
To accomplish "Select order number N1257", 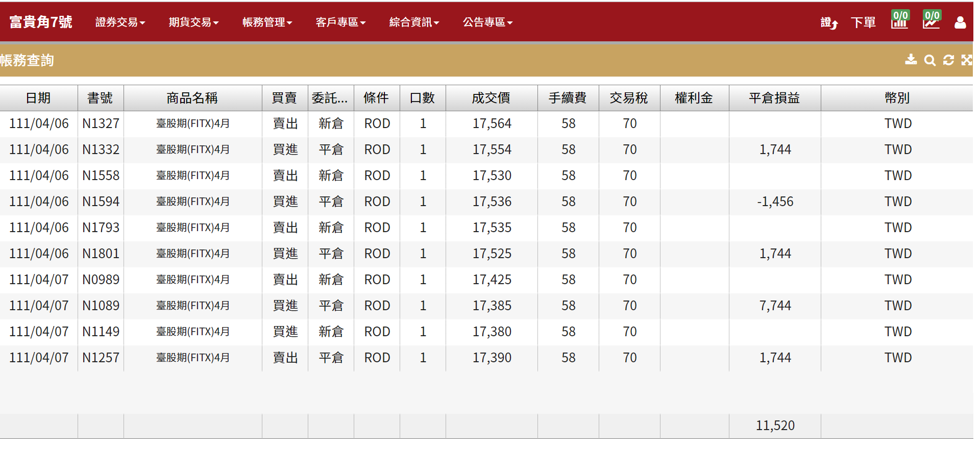I will (101, 358).
